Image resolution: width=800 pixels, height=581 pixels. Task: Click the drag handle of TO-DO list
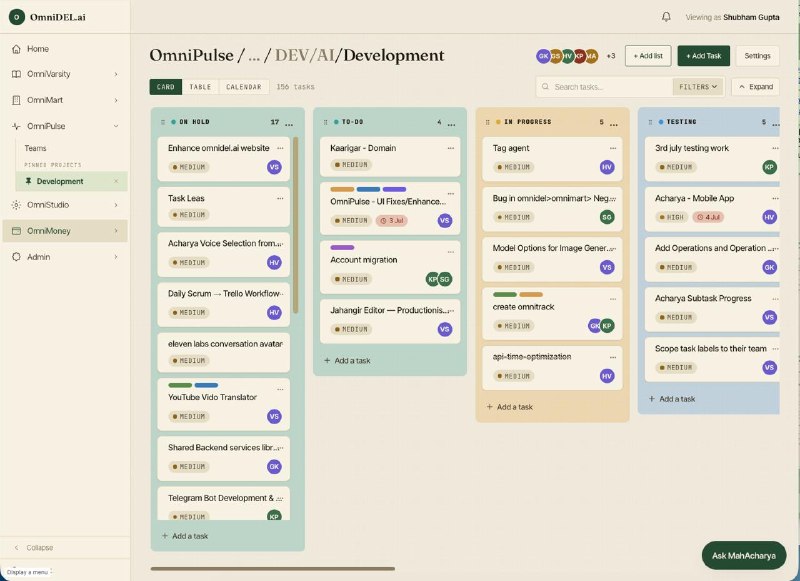coord(326,122)
